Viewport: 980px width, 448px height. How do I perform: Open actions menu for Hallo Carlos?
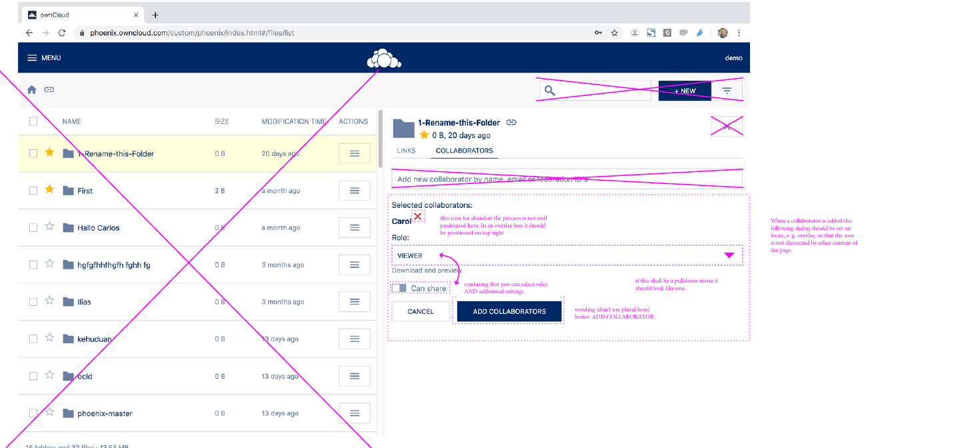355,227
